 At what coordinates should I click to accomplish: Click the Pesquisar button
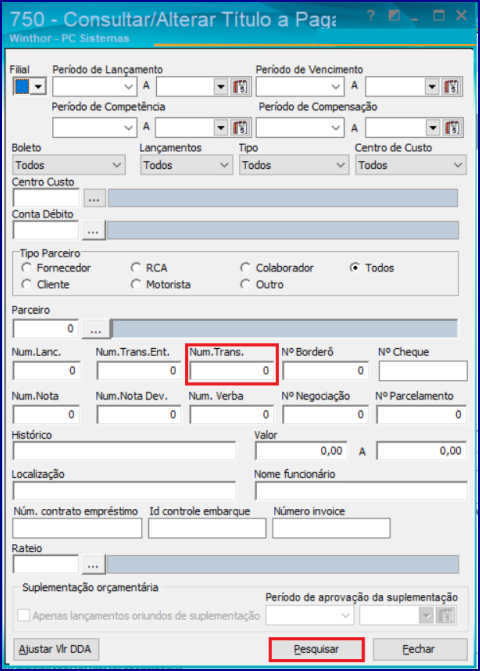pos(317,649)
